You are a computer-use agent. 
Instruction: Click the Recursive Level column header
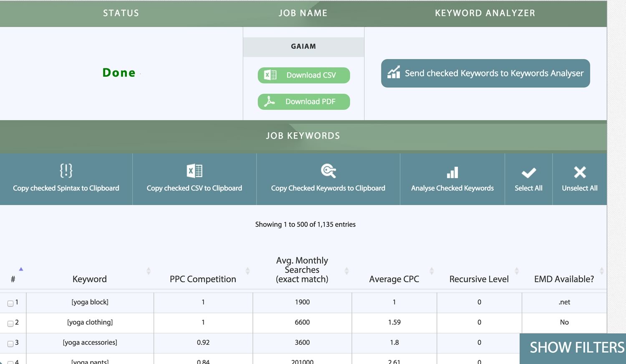[479, 279]
